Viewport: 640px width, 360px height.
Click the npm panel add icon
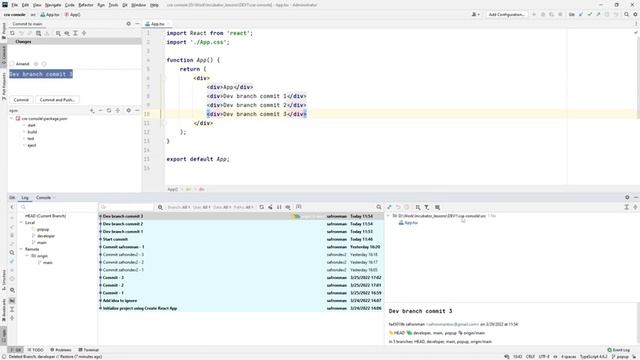click(x=92, y=111)
